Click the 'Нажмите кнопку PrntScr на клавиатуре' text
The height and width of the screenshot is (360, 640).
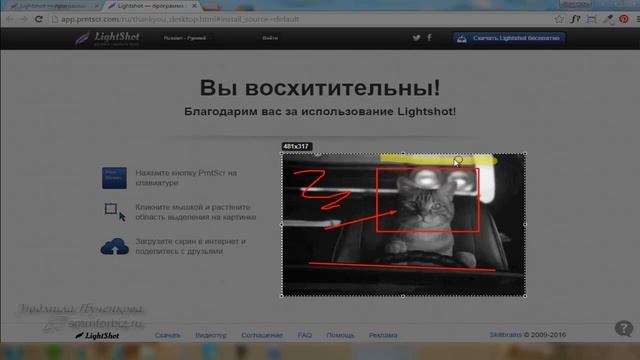(x=186, y=178)
